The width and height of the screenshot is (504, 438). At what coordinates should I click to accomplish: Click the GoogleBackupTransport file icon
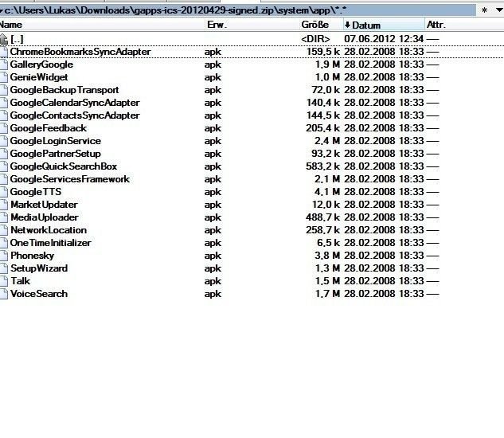click(3, 90)
